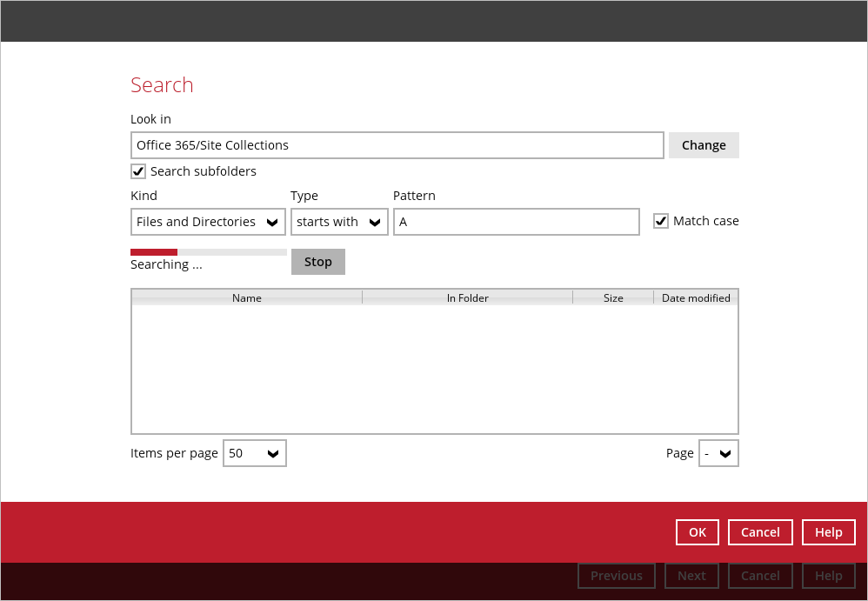Image resolution: width=868 pixels, height=601 pixels.
Task: Sort results by Name column header
Action: [247, 297]
